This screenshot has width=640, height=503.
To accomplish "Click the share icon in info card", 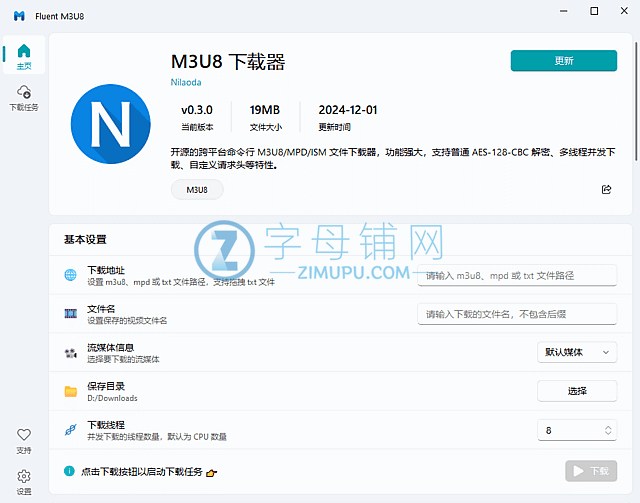I will [x=606, y=189].
